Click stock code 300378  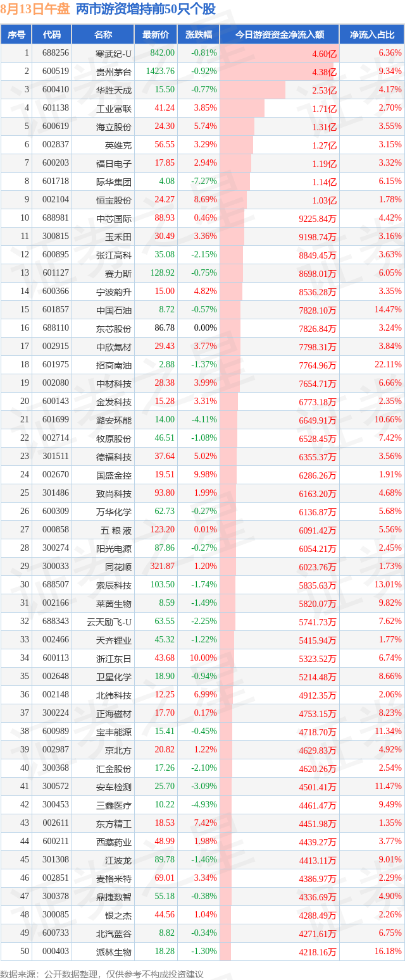[56, 897]
